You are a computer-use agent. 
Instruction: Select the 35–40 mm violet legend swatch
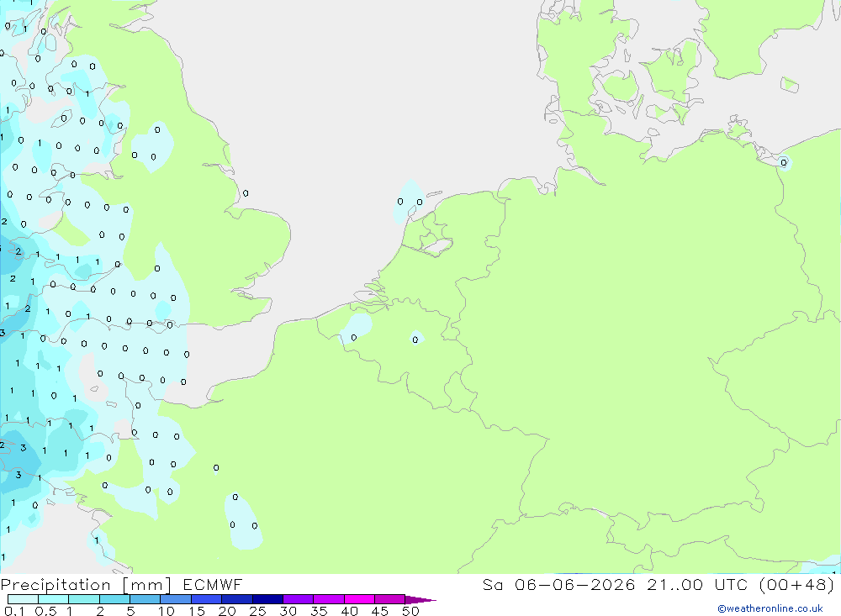(x=329, y=599)
